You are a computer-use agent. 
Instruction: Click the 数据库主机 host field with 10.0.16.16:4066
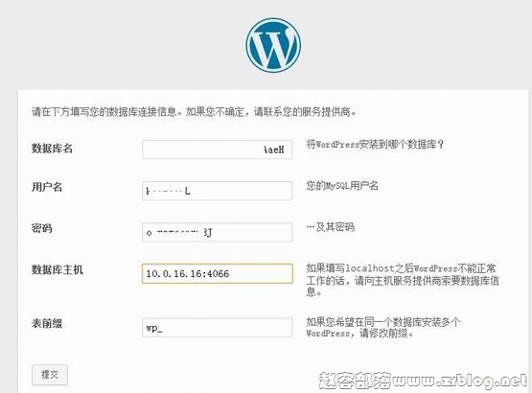[218, 273]
